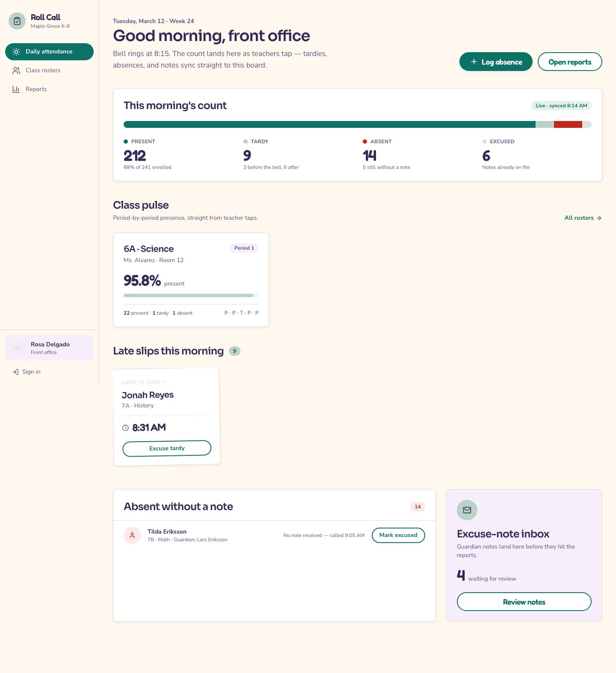This screenshot has height=673, width=616.
Task: Click Tilda Eriksson's red person avatar
Action: coord(132,535)
